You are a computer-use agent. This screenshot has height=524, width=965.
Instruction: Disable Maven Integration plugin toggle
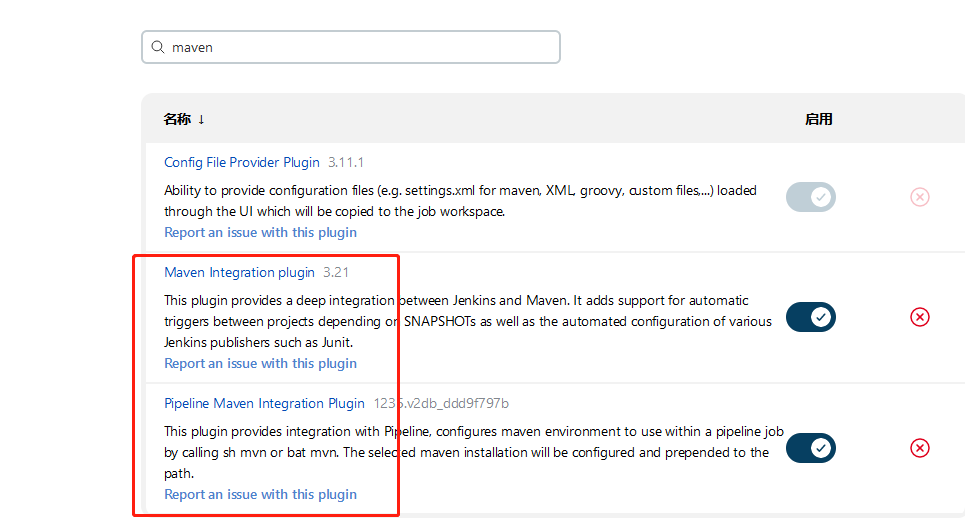(811, 317)
